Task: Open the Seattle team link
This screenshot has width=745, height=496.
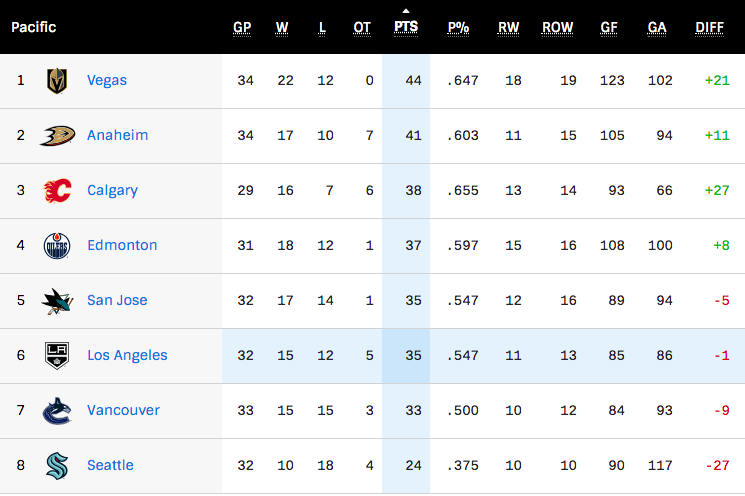Action: (x=110, y=465)
